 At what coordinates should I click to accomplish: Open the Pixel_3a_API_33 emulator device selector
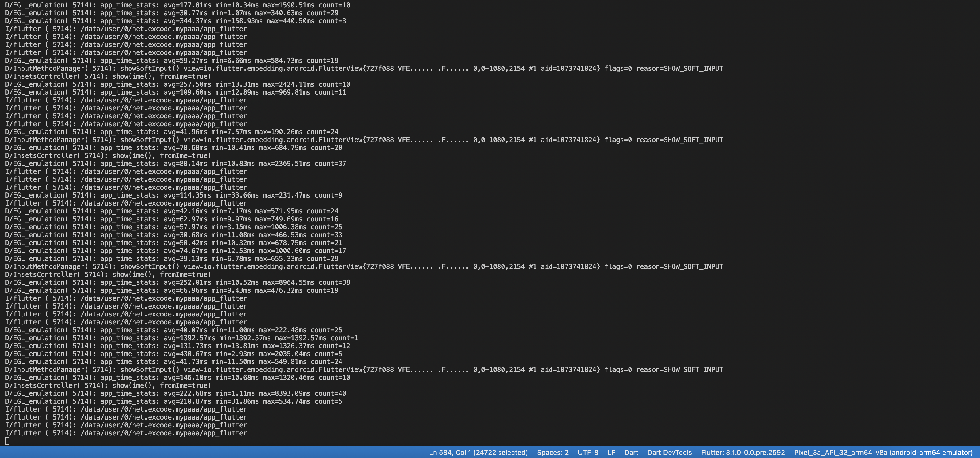tap(883, 452)
